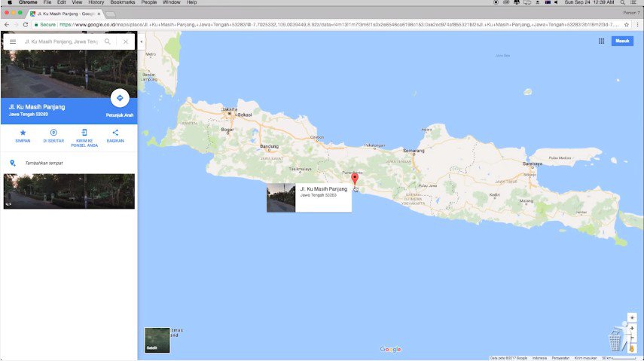Open the Edit menu
Image resolution: width=644 pixels, height=361 pixels.
(x=62, y=2)
